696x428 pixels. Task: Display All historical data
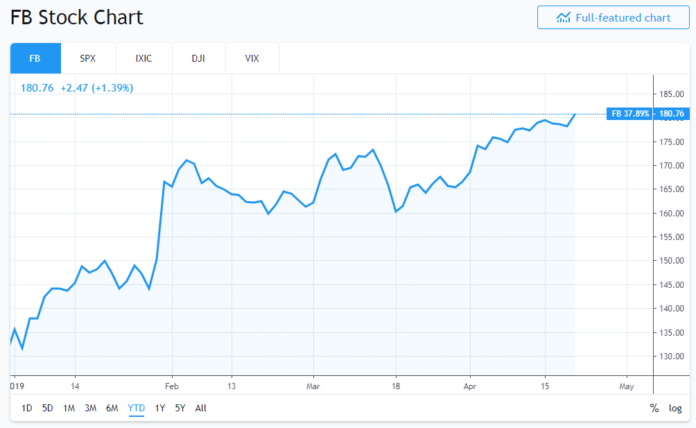coord(201,408)
